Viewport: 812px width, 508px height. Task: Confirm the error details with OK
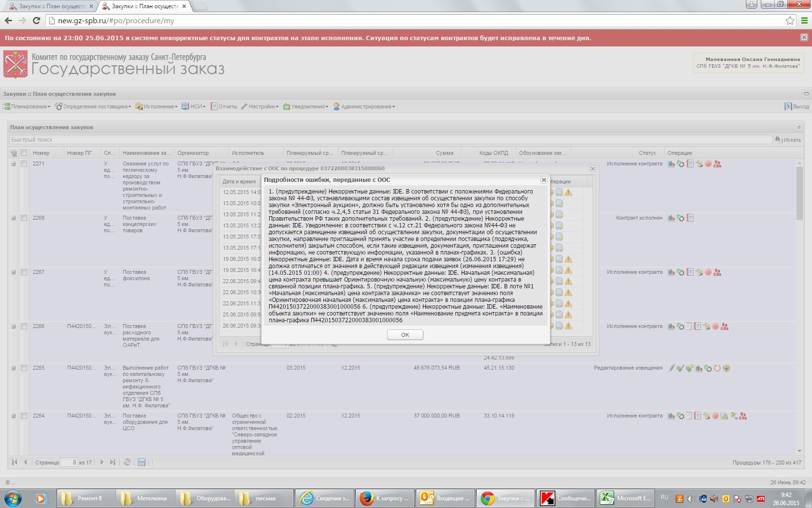[x=405, y=335]
